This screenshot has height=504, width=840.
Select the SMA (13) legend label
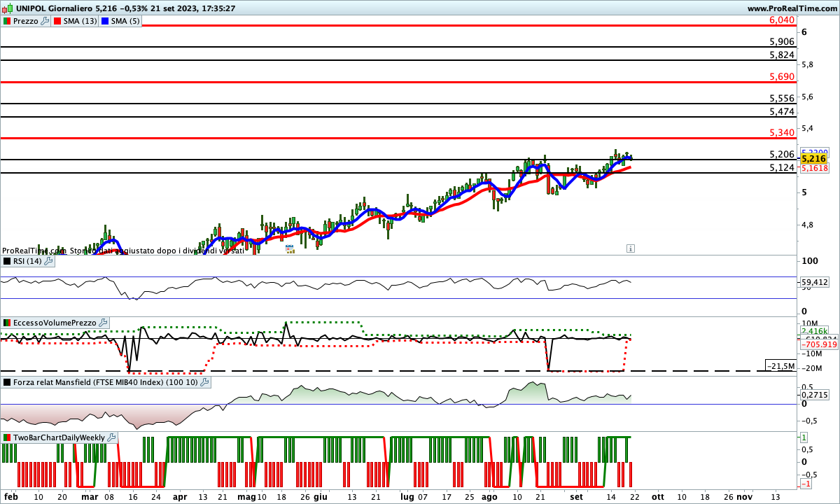81,21
